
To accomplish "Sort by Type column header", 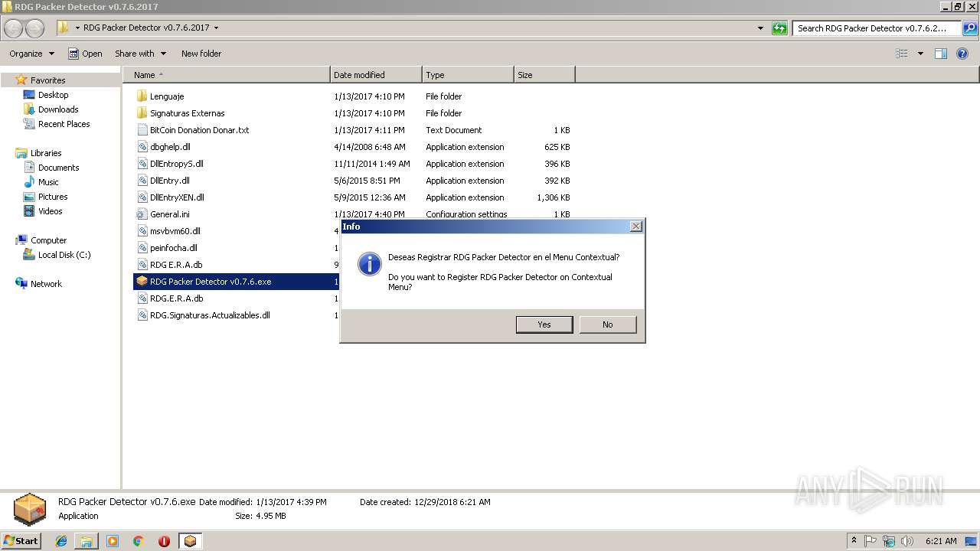I will click(468, 75).
